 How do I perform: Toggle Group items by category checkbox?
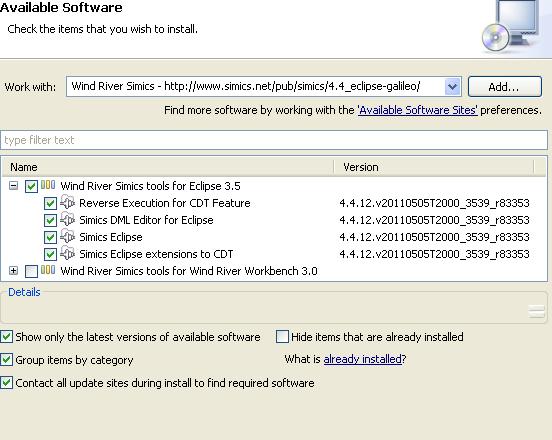tap(6, 360)
